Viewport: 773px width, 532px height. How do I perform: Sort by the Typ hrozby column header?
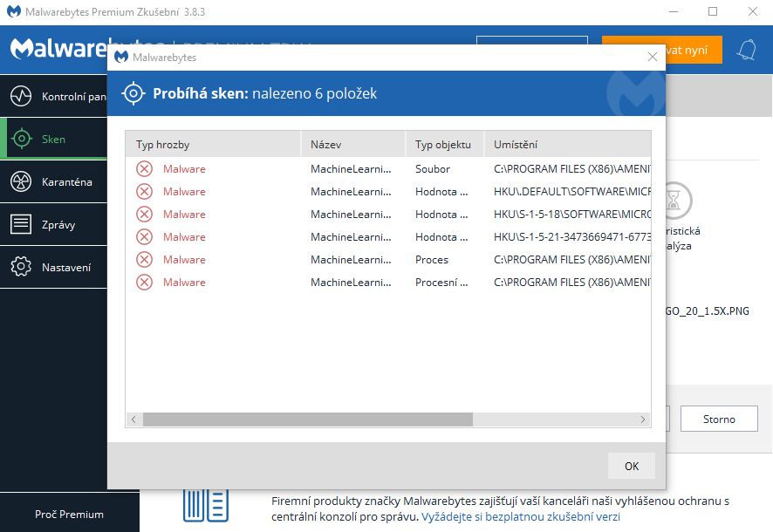213,144
